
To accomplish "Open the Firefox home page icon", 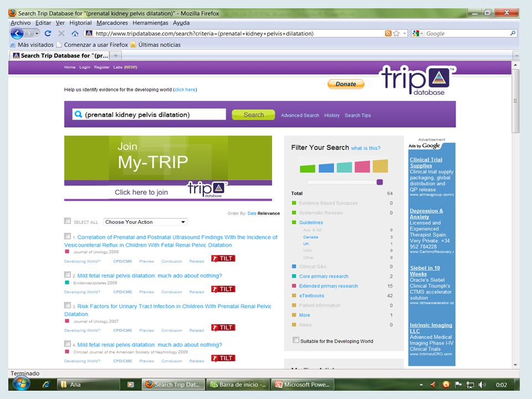I will (75, 33).
